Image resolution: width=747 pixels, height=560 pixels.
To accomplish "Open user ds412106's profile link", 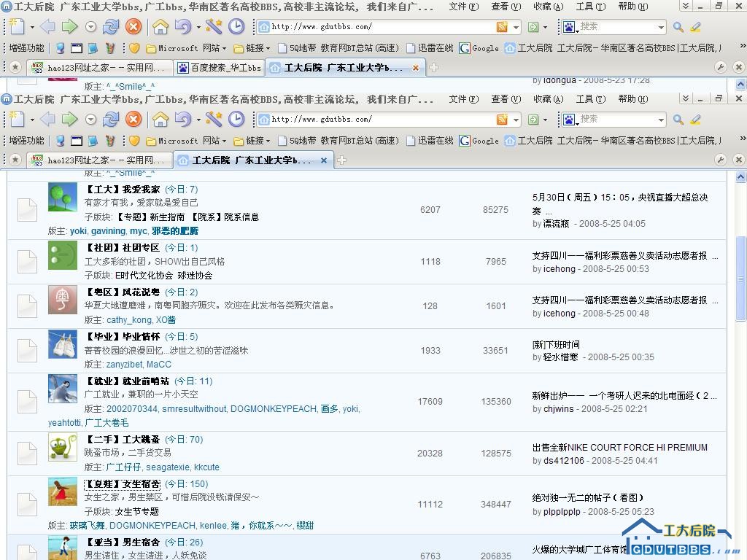I will point(563,461).
